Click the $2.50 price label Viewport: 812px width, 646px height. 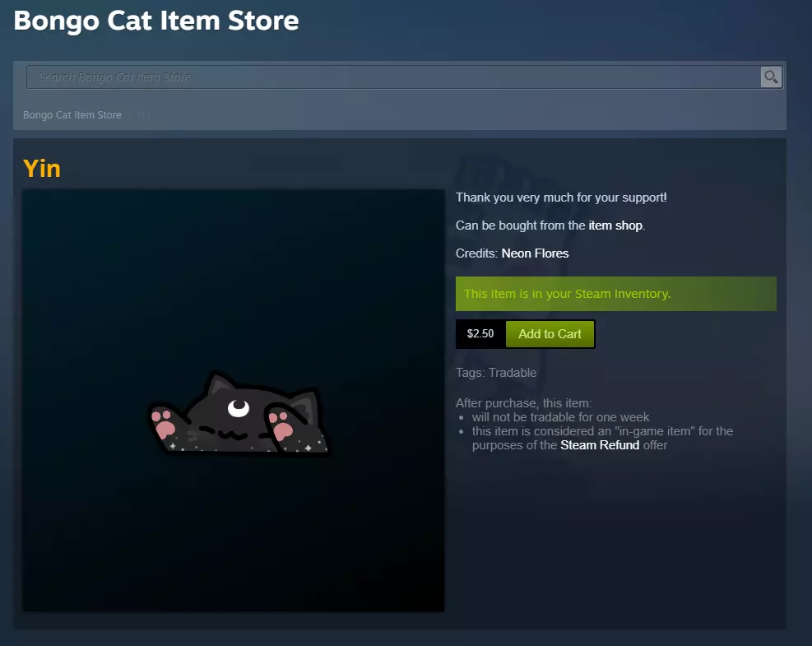(480, 334)
